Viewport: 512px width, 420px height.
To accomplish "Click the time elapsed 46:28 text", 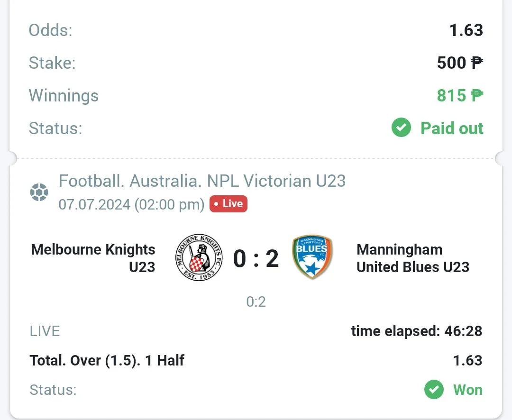I will [417, 331].
